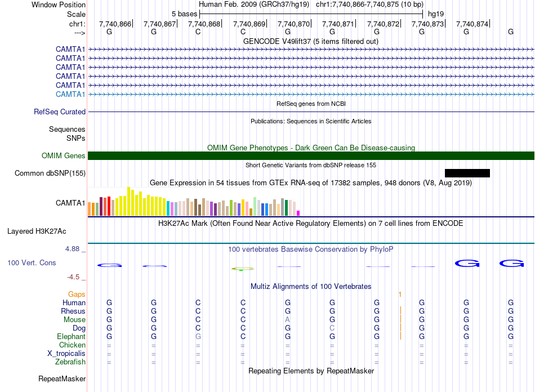The height and width of the screenshot is (392, 535).
Task: Click the light-blue CAMTA1 transcript label
Action: (70, 94)
